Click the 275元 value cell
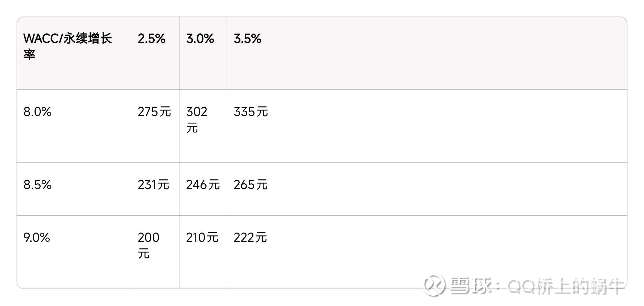Image resolution: width=644 pixels, height=306 pixels. (x=154, y=112)
